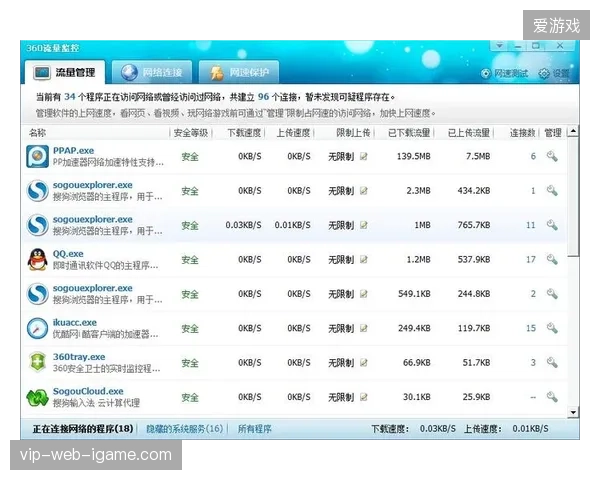This screenshot has width=600, height=480.
Task: Click connection count 6 for PPAP.exe
Action: coord(533,156)
